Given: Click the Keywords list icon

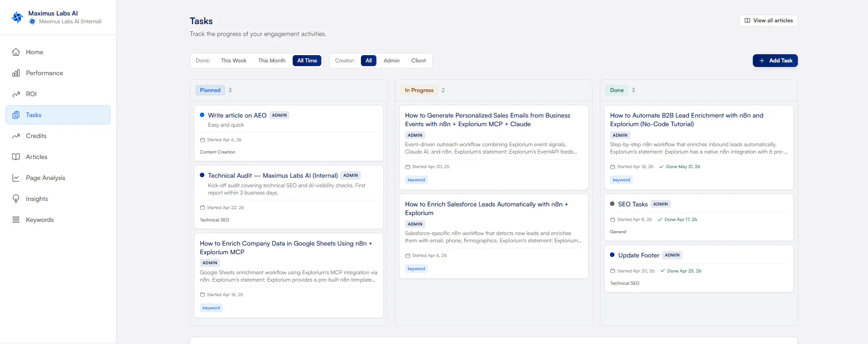Looking at the screenshot, I should [x=16, y=220].
